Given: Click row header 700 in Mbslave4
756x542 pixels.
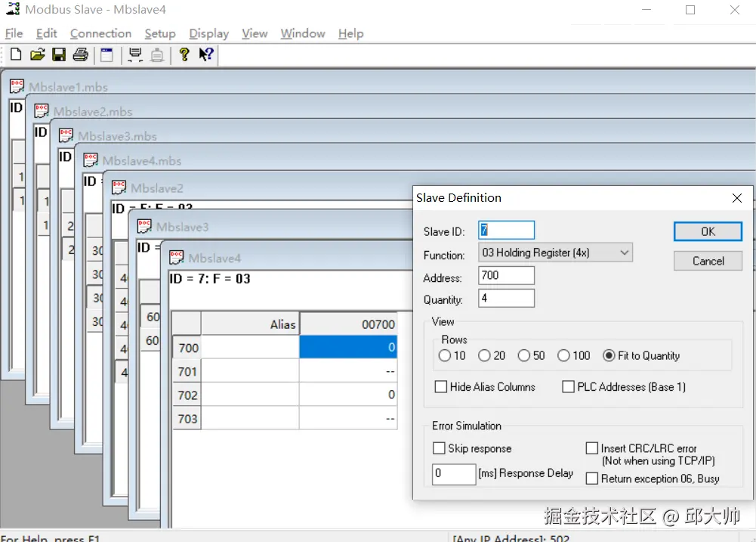Looking at the screenshot, I should [187, 348].
